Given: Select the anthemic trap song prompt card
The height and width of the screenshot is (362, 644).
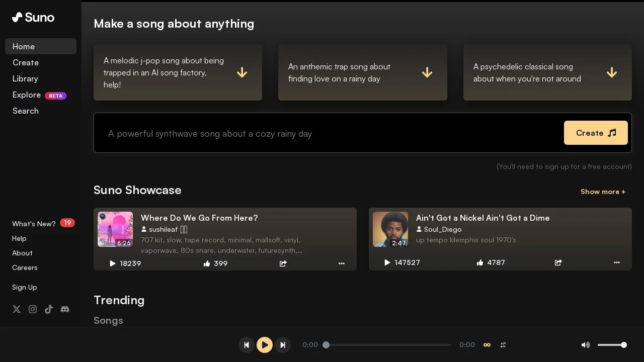Looking at the screenshot, I should [363, 72].
